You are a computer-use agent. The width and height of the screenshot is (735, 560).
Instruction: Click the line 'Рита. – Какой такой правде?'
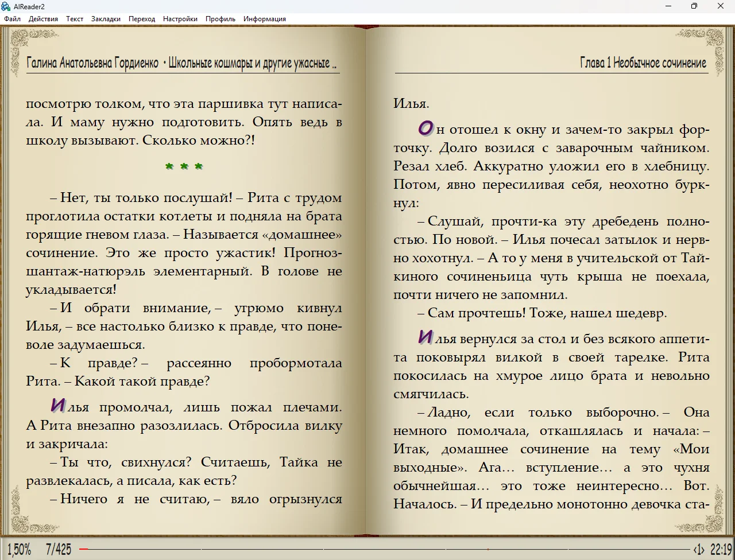118,382
